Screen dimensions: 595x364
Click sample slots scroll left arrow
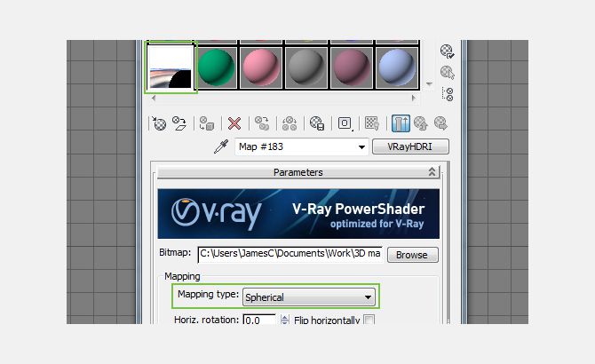pyautogui.click(x=154, y=98)
